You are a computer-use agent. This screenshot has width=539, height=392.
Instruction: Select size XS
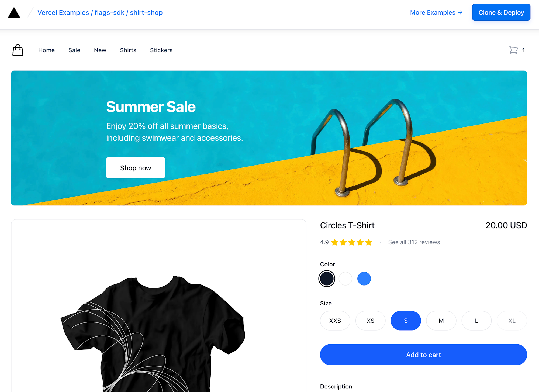click(370, 321)
